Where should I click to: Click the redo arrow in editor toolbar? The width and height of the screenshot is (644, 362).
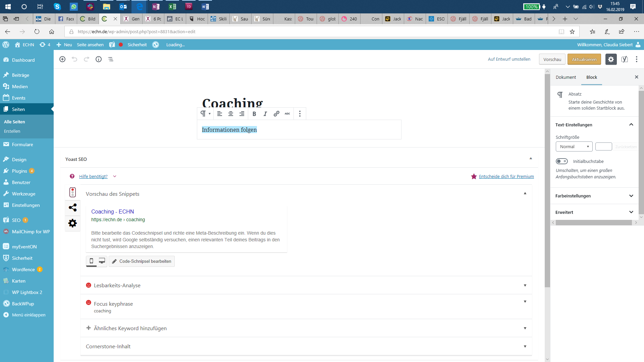[x=87, y=59]
